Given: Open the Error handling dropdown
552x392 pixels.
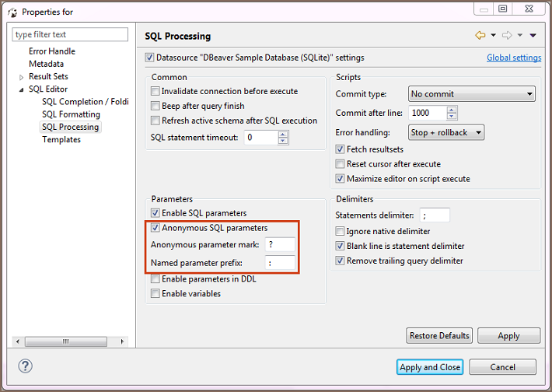Looking at the screenshot, I should click(x=445, y=133).
